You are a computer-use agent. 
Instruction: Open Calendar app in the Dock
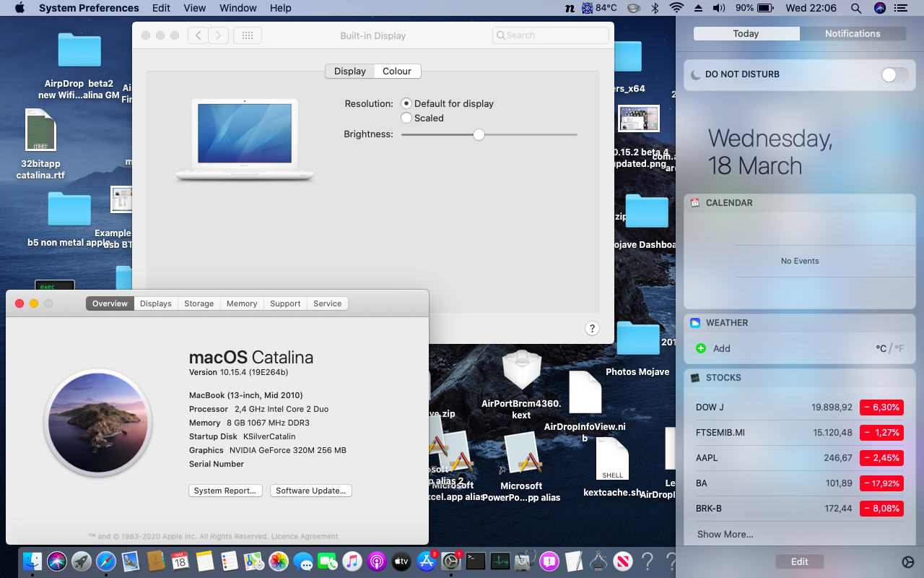point(180,561)
